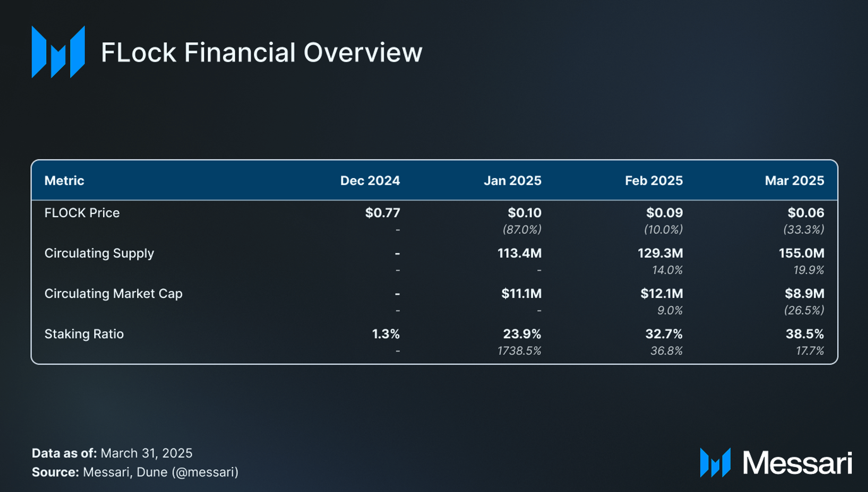Click the $0.10 price value
Image resolution: width=868 pixels, height=492 pixels.
click(x=524, y=213)
